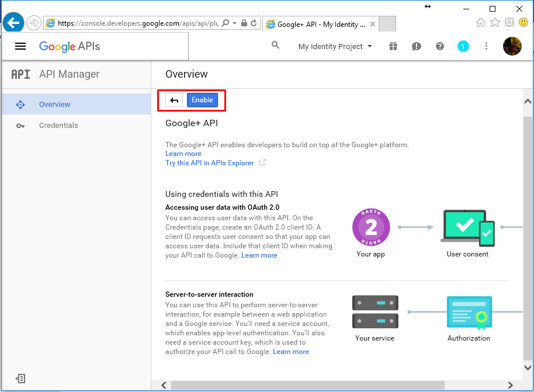Click the vertical scrollbar up arrow
Viewport: 534px width, 392px height.
coord(528,101)
